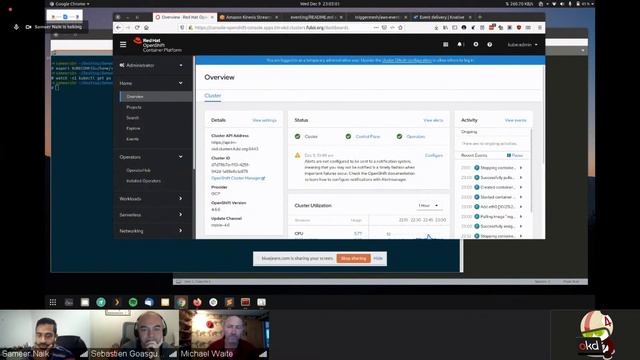Open the Administrator perspective switcher
This screenshot has width=640, height=360.
coord(152,65)
